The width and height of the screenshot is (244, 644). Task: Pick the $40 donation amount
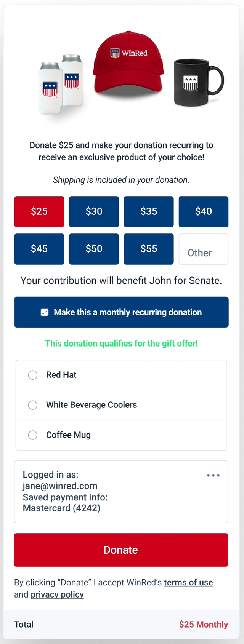(203, 211)
